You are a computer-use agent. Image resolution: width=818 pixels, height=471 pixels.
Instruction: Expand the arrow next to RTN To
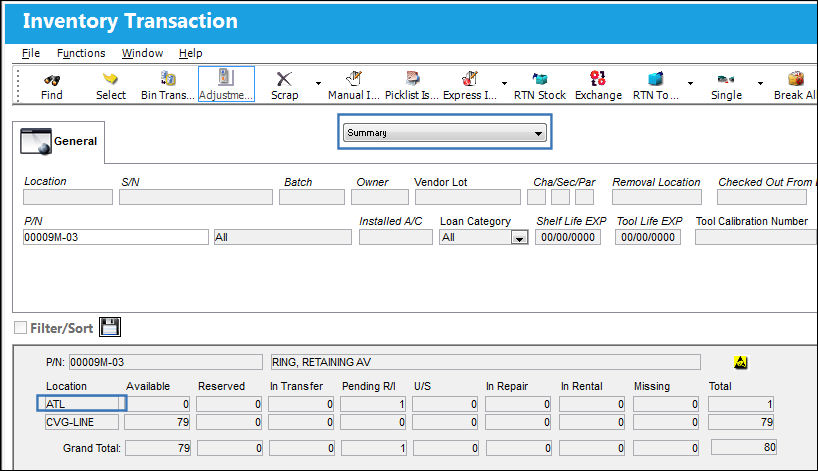(690, 83)
